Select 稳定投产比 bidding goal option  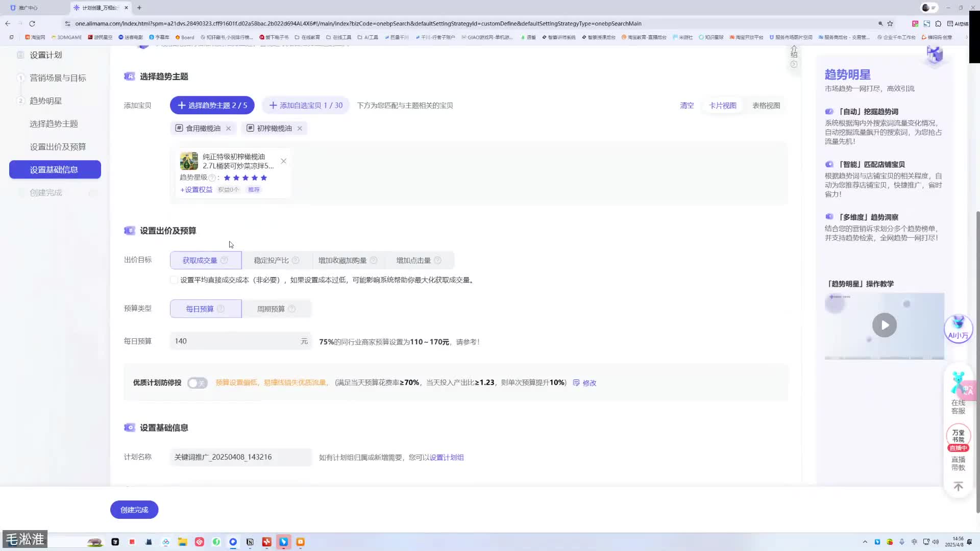tap(270, 260)
